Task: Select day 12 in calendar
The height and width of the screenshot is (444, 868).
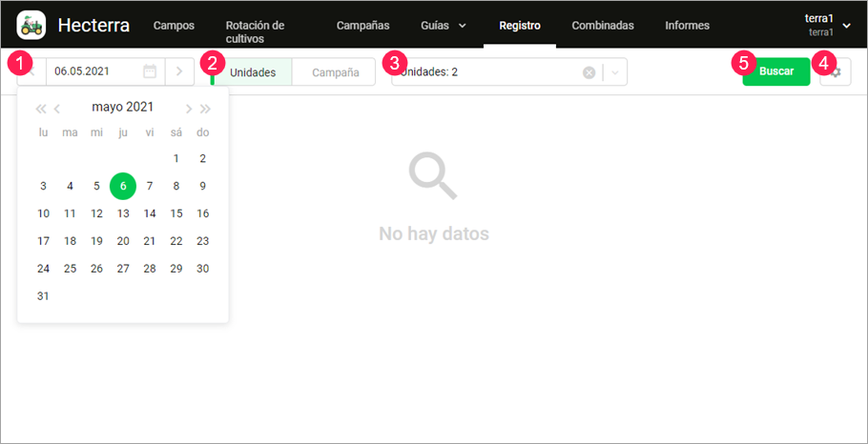Action: point(96,213)
